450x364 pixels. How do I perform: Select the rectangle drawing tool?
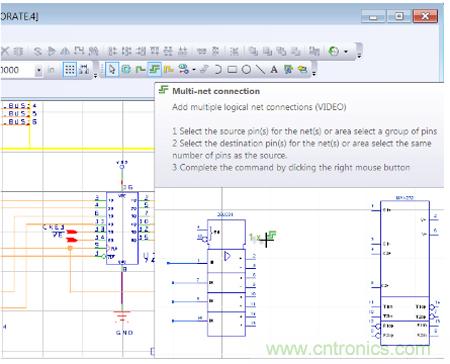tap(232, 70)
